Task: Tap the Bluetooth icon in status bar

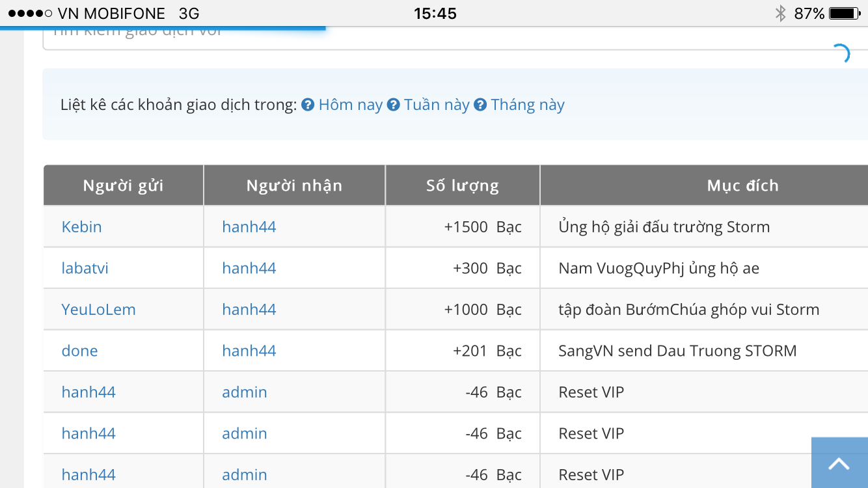Action: (x=780, y=13)
